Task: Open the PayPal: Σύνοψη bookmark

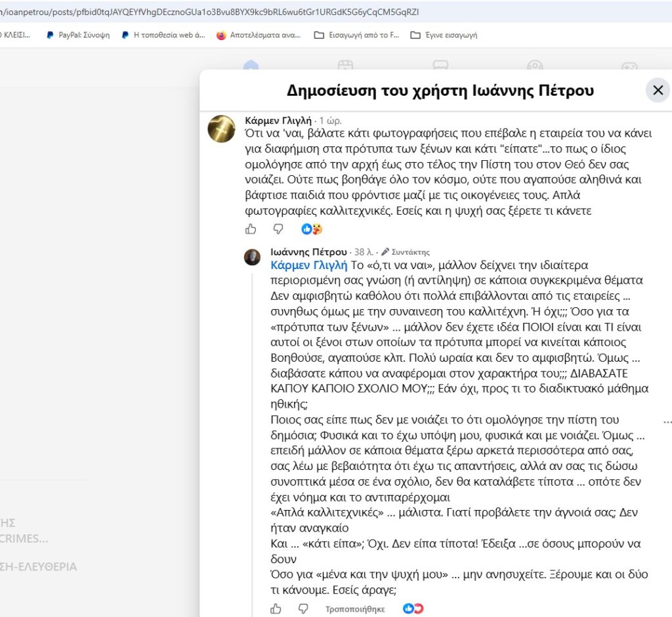Action: 78,35
